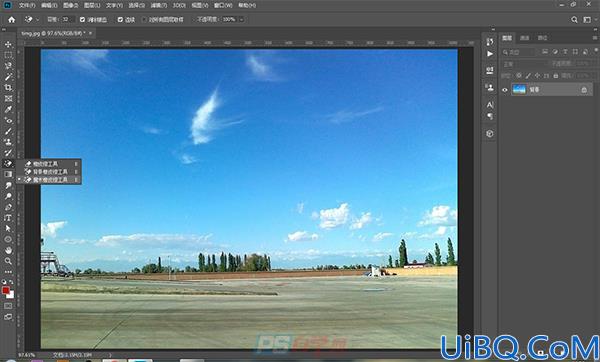
Task: Click the Eraser tool in toolbox
Action: pos(8,163)
